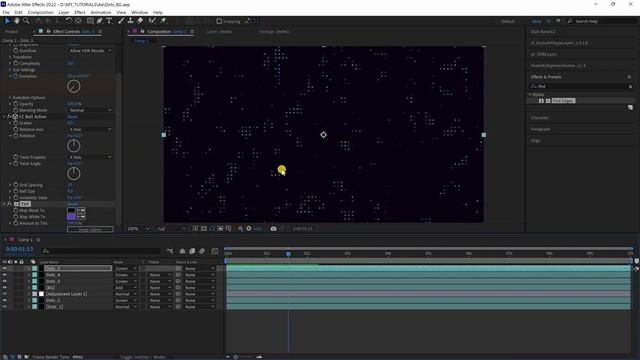Toggle mask and shape path visibility icon
The height and width of the screenshot is (360, 640).
point(212,229)
